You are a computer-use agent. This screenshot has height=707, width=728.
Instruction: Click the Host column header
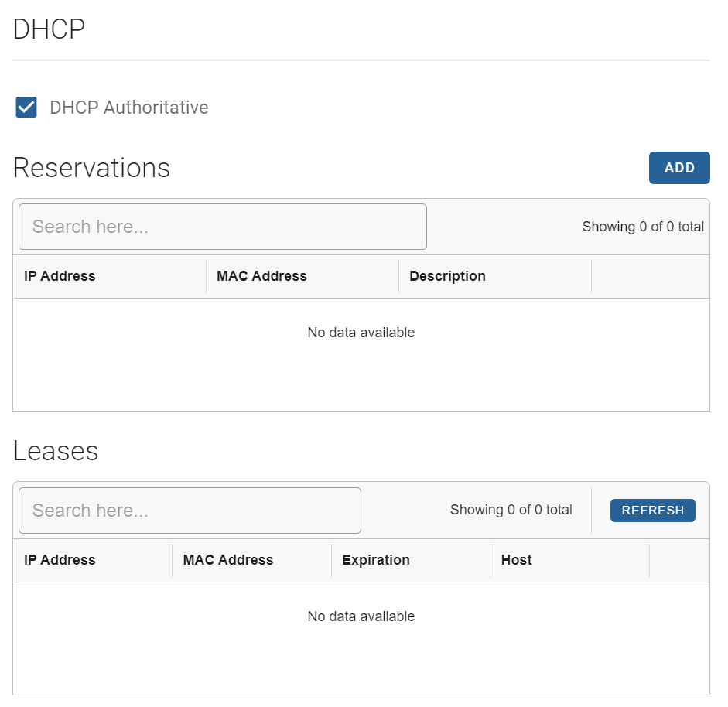516,559
